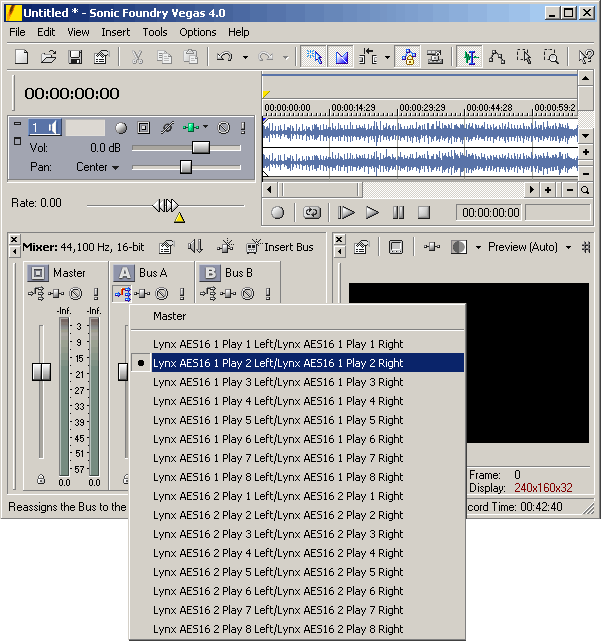Open Mixer audio Properties icon
The height and width of the screenshot is (641, 601).
coord(166,247)
